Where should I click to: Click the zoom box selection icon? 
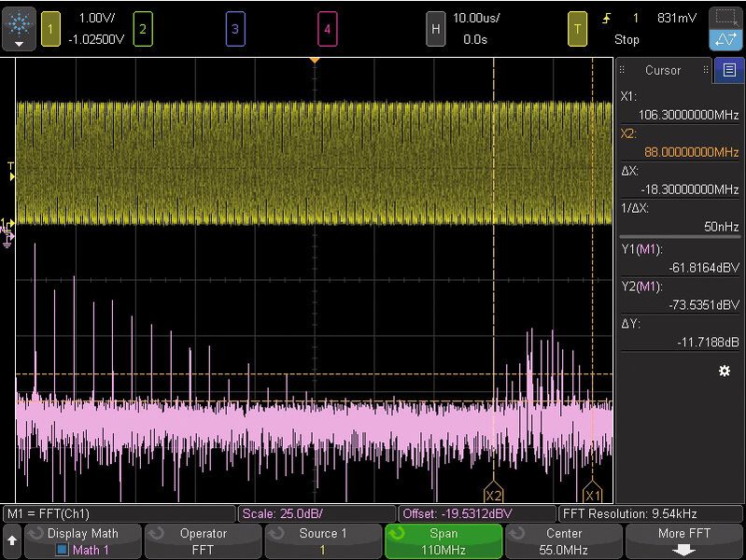pyautogui.click(x=725, y=18)
